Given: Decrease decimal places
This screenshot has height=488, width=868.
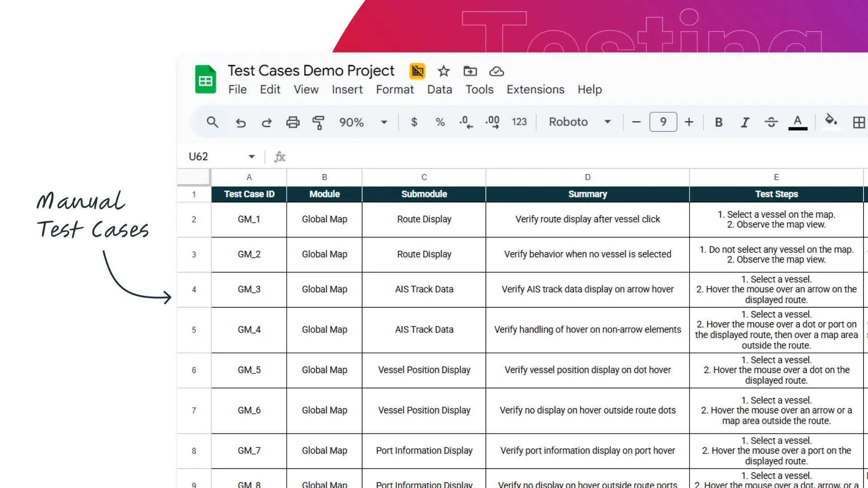Looking at the screenshot, I should (x=466, y=122).
